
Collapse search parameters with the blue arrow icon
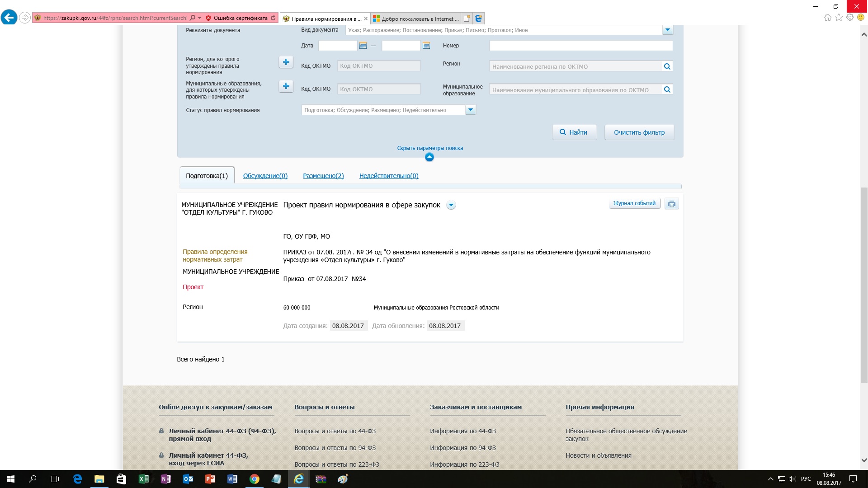(x=429, y=157)
